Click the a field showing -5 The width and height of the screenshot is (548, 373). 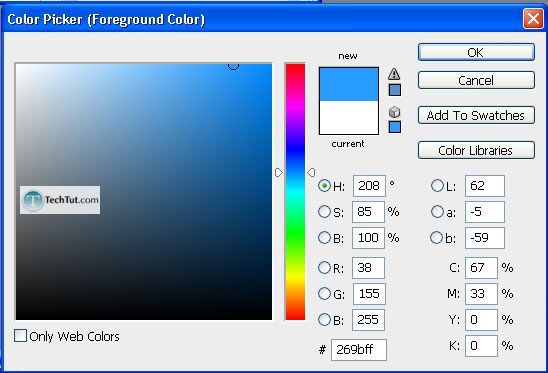pos(485,212)
